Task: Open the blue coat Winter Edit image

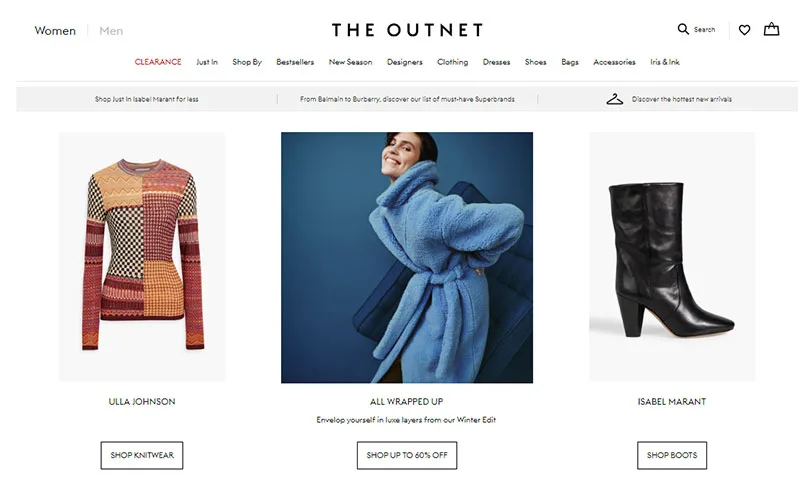Action: [407, 258]
